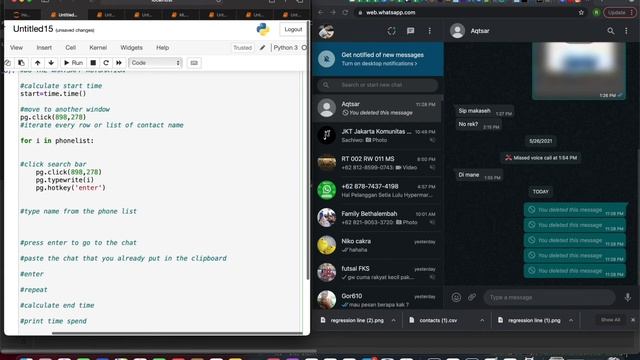Click Chrome reload page icon
This screenshot has height=360, width=640.
[345, 13]
